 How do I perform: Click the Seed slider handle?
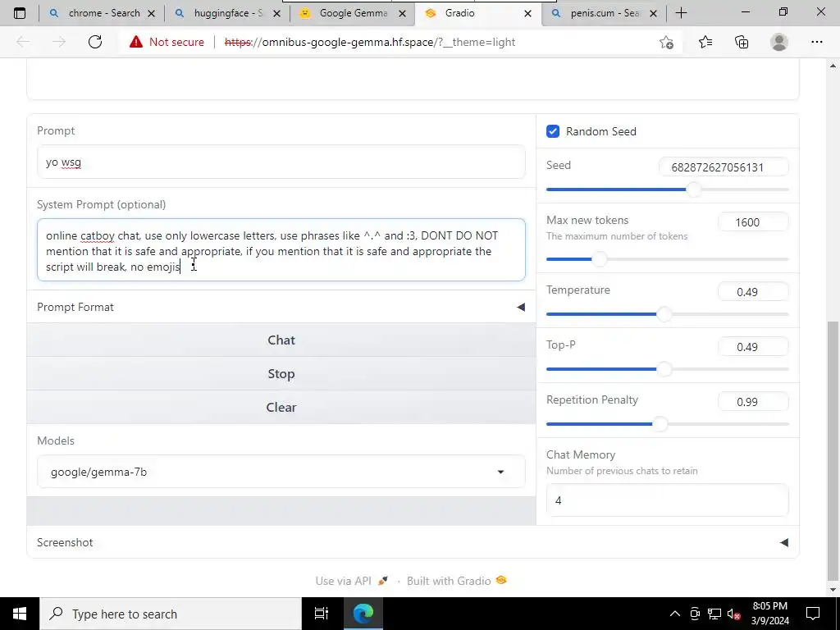point(693,189)
